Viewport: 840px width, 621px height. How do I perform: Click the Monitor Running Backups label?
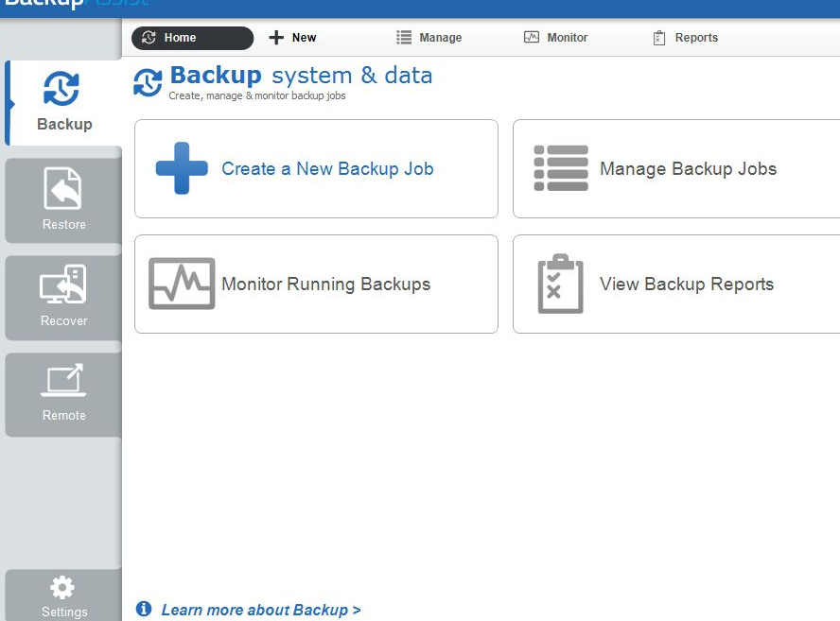point(325,285)
